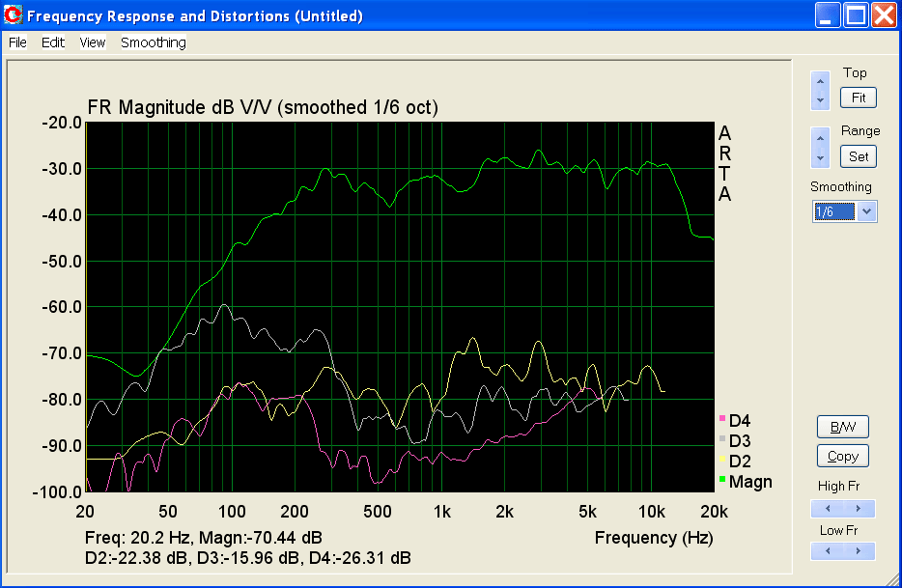This screenshot has height=588, width=902.
Task: Maximize the Frequency Response window
Action: [856, 14]
